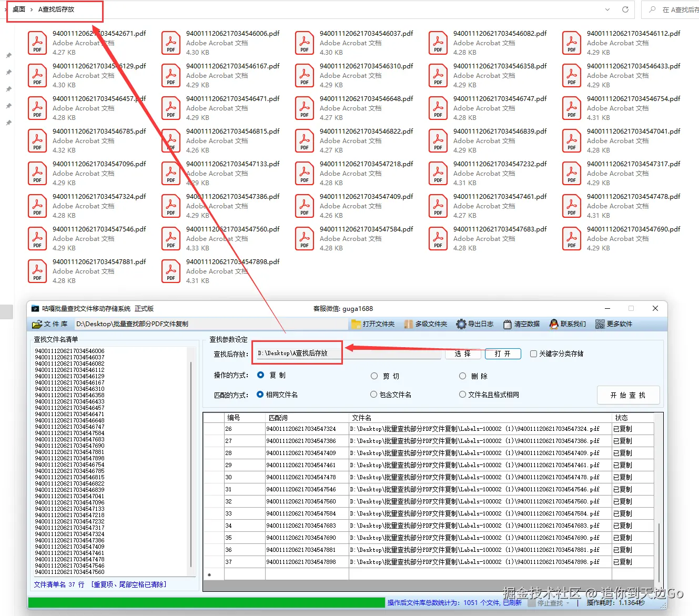Select PDF icon for 9400111206217034546167.pdf
The image size is (699, 616).
tap(171, 75)
